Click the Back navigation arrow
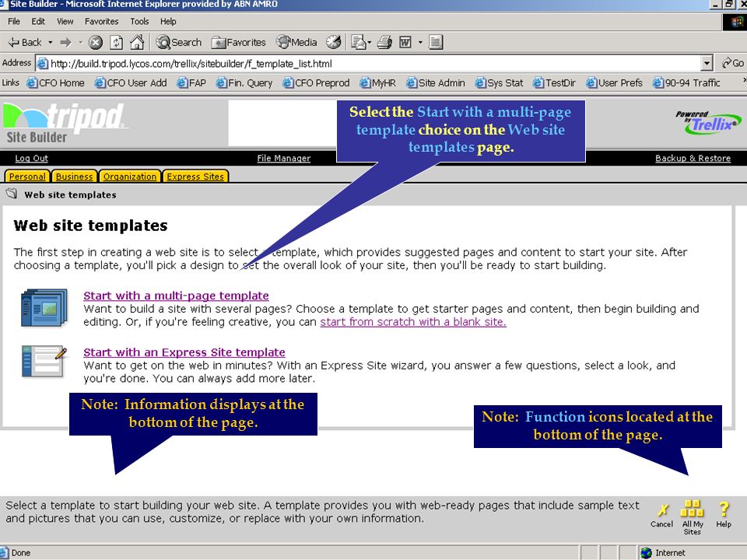The height and width of the screenshot is (560, 747). tap(25, 42)
